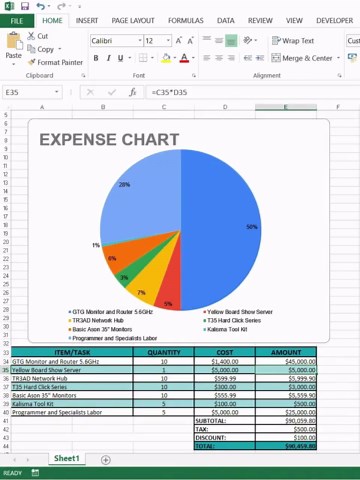Select the Sheet1 tab

click(x=67, y=458)
